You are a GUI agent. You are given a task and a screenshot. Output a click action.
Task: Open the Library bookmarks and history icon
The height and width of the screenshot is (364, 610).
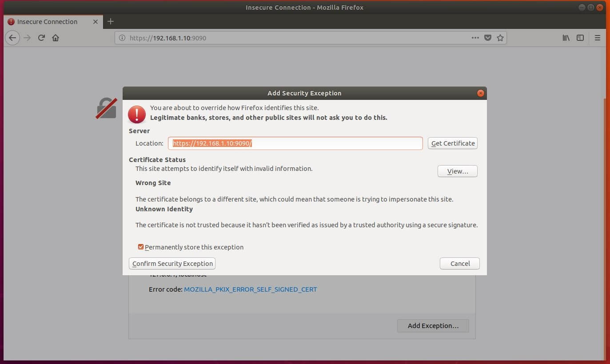566,38
